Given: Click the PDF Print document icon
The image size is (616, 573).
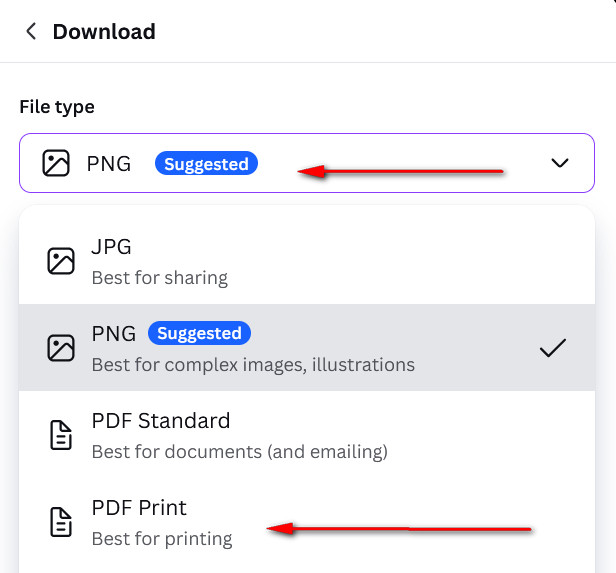Looking at the screenshot, I should point(61,522).
